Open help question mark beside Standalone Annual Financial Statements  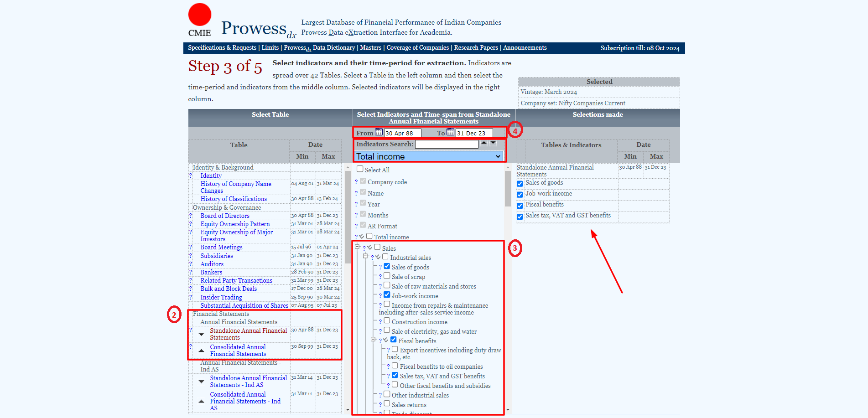click(x=191, y=330)
